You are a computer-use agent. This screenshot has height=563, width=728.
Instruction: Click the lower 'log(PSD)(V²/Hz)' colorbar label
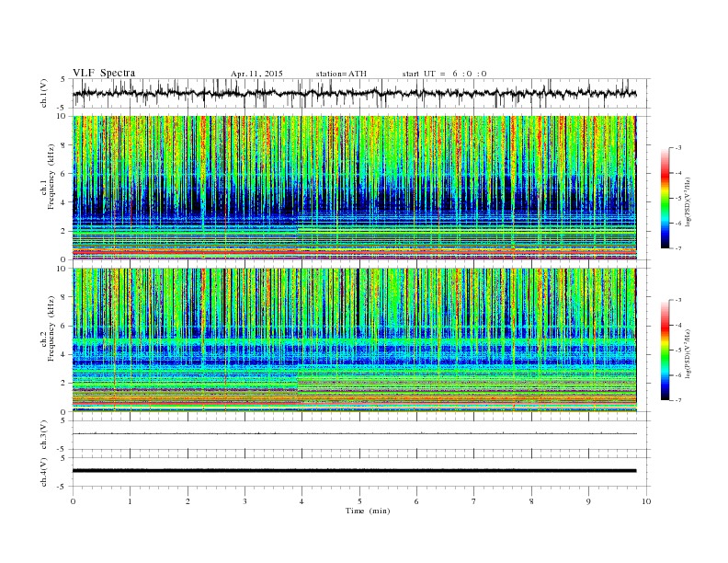[x=688, y=353]
